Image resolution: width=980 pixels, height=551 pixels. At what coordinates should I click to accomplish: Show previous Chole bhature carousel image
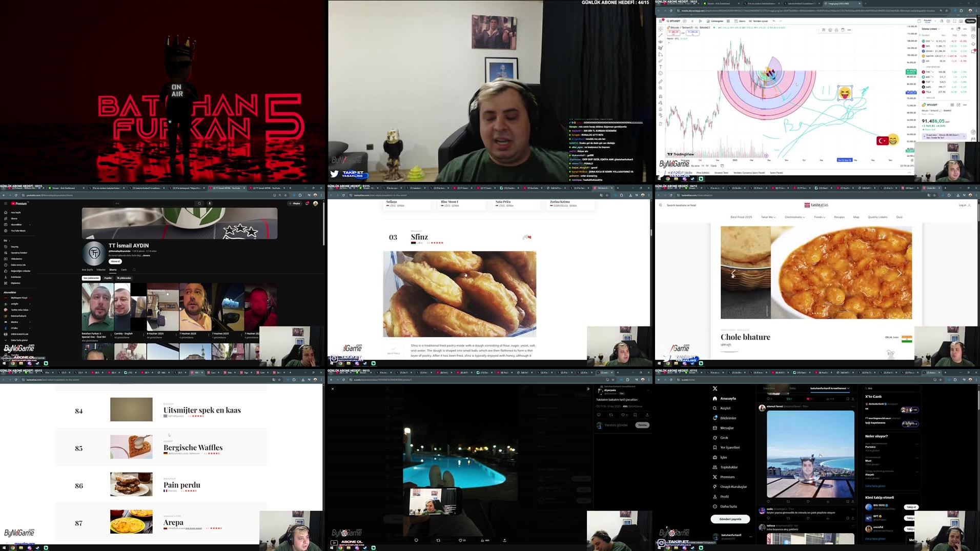(x=733, y=273)
